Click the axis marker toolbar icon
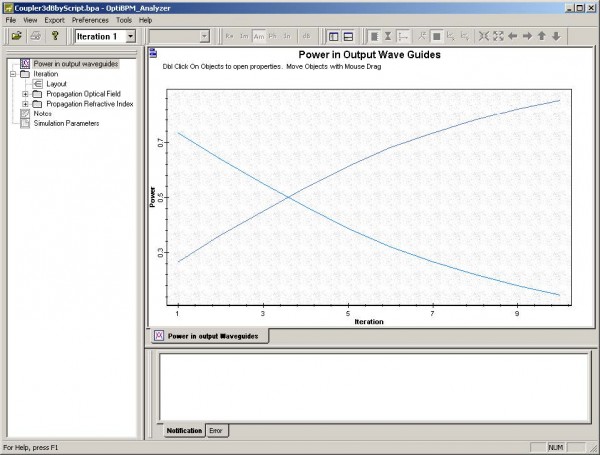 coord(403,36)
